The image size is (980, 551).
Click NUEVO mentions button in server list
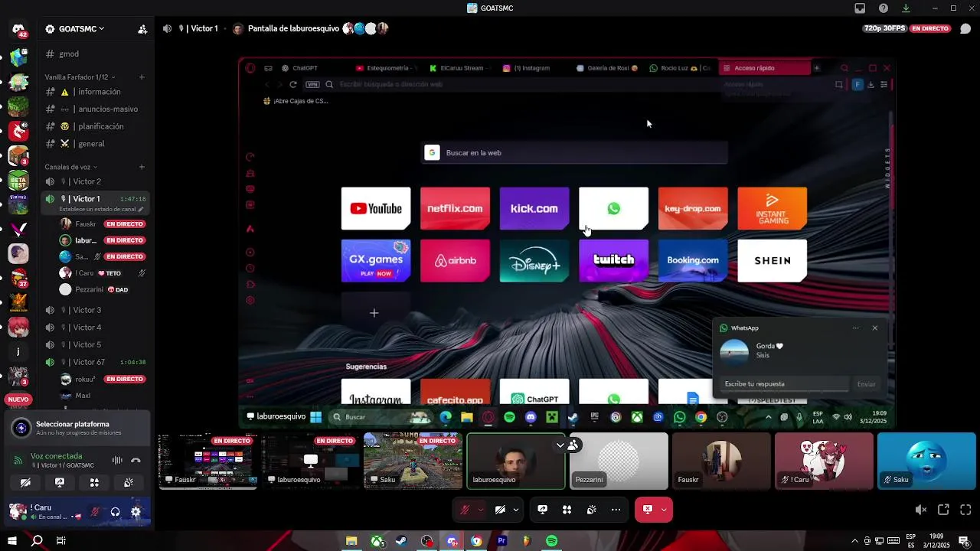pos(18,399)
